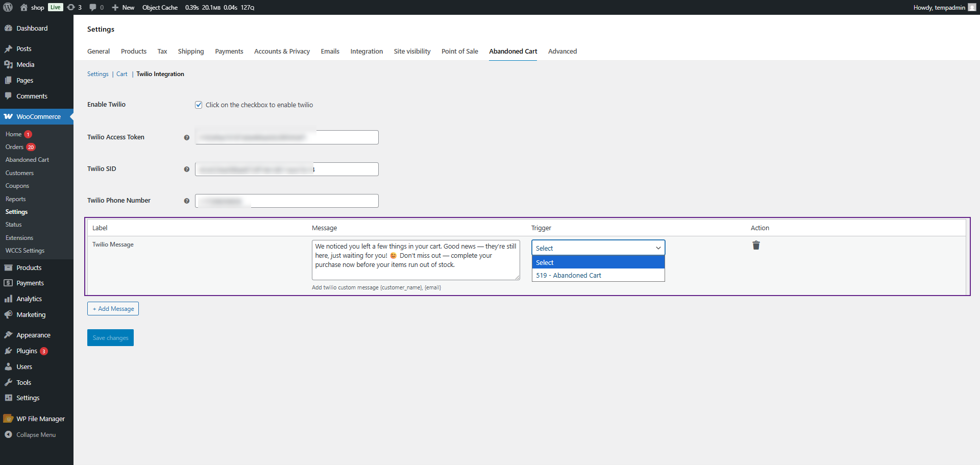Image resolution: width=980 pixels, height=465 pixels.
Task: Click the Live status badge
Action: [x=56, y=7]
